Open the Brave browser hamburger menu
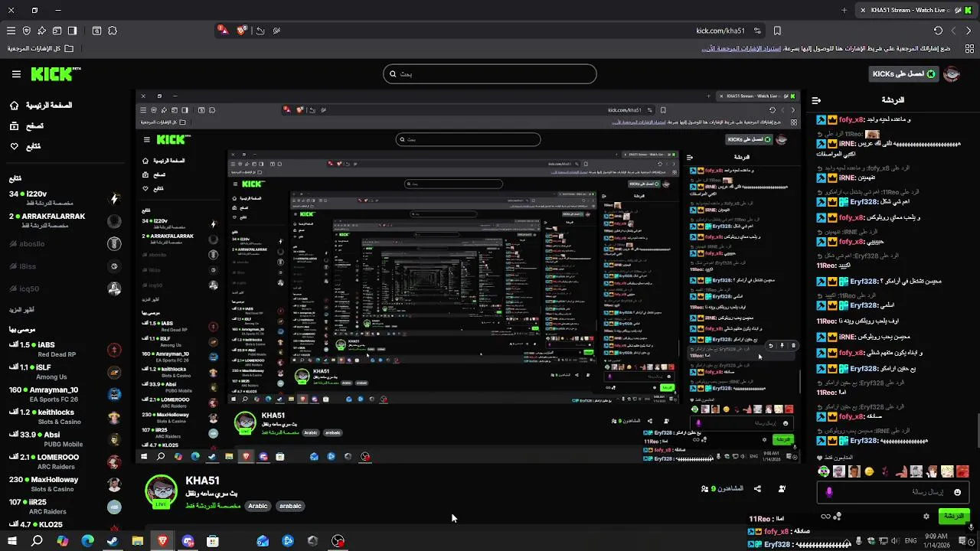Image resolution: width=980 pixels, height=551 pixels. (11, 31)
